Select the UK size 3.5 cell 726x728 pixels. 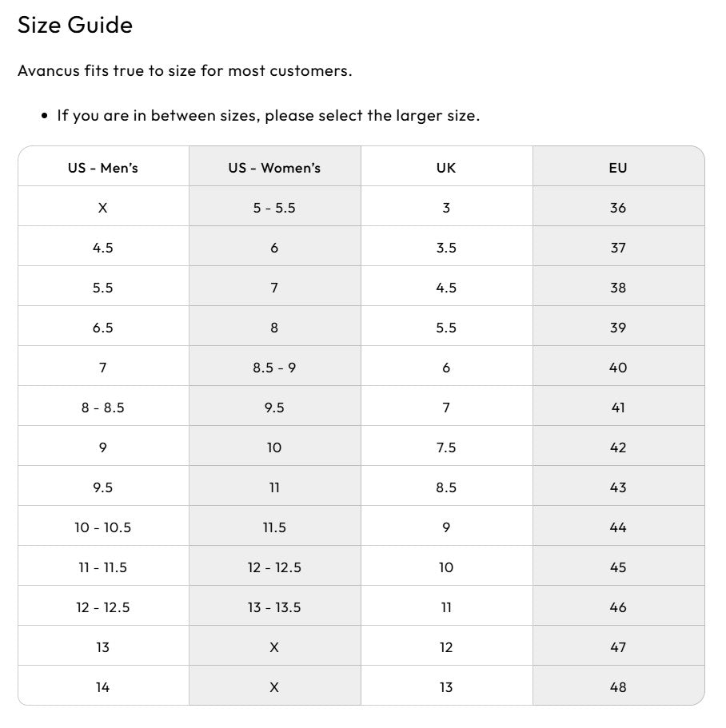pyautogui.click(x=446, y=248)
